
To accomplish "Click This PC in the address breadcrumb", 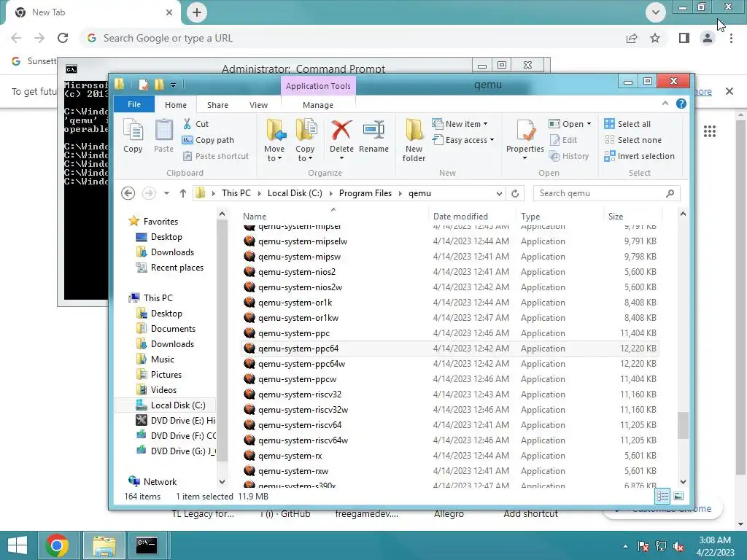I will 236,192.
